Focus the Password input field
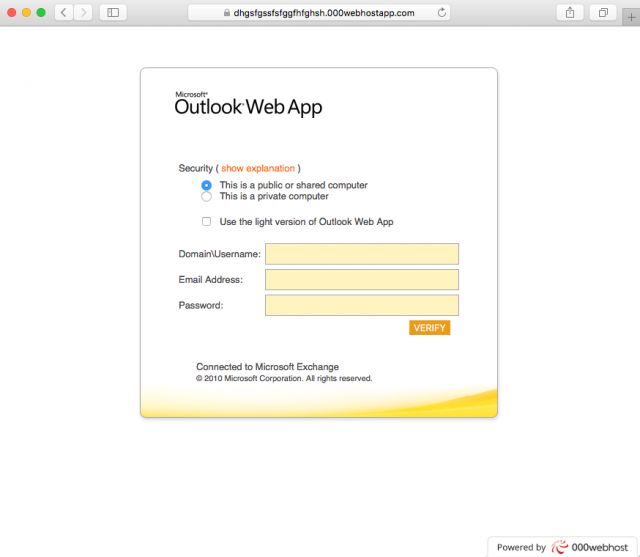 (362, 305)
